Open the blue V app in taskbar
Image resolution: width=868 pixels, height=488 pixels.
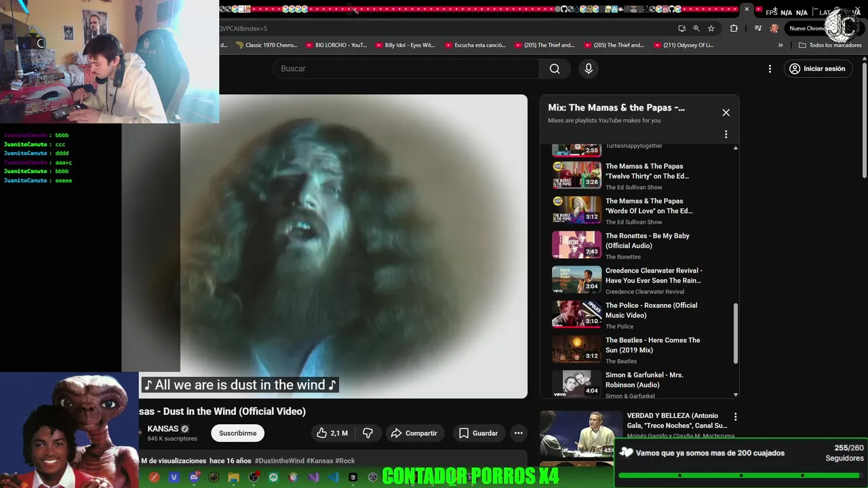click(x=174, y=477)
